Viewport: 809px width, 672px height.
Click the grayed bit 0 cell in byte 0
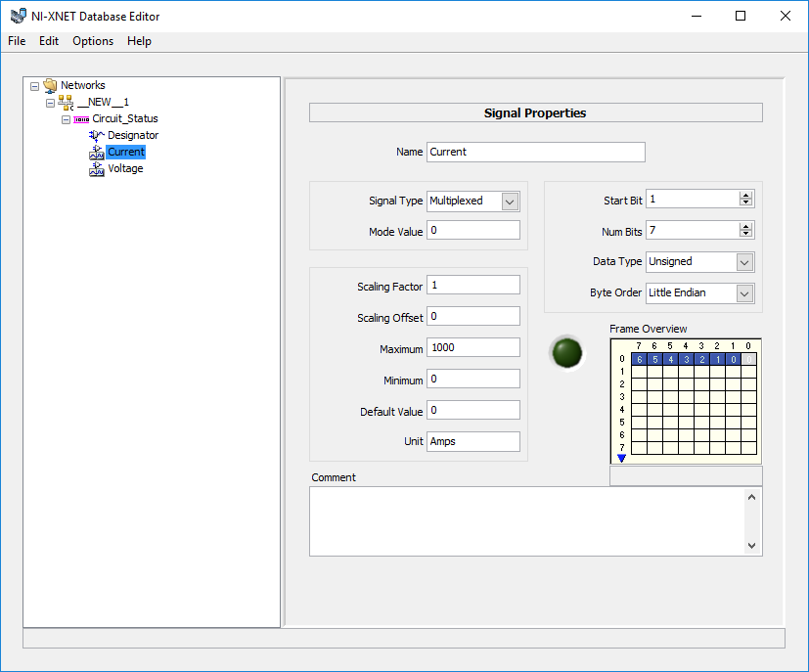point(749,359)
